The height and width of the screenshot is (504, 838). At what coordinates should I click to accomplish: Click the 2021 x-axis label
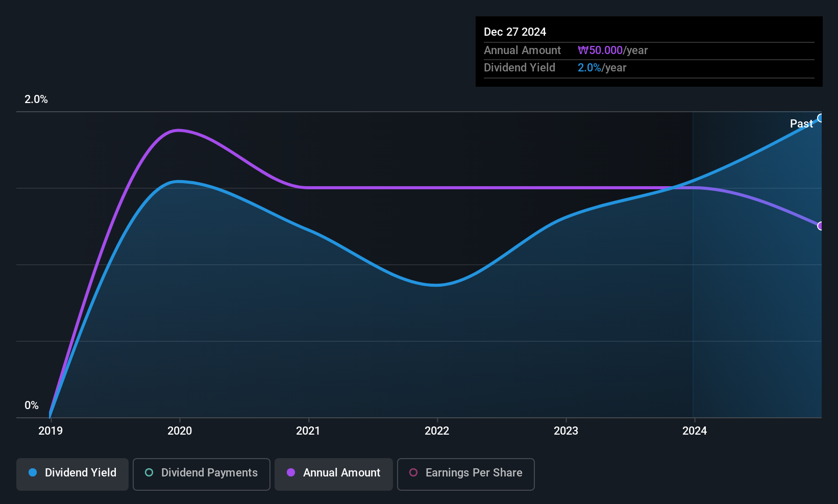point(308,431)
